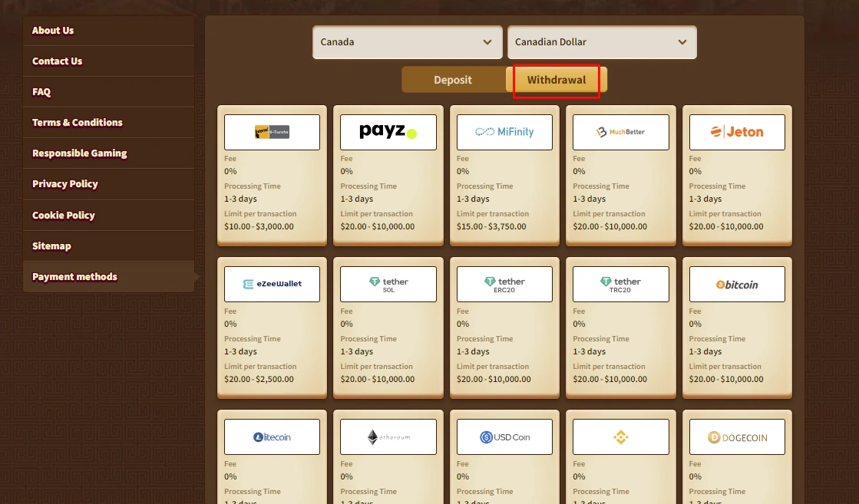Pick the MuchBetter payment logo
Viewport: 859px width, 504px height.
pyautogui.click(x=620, y=132)
